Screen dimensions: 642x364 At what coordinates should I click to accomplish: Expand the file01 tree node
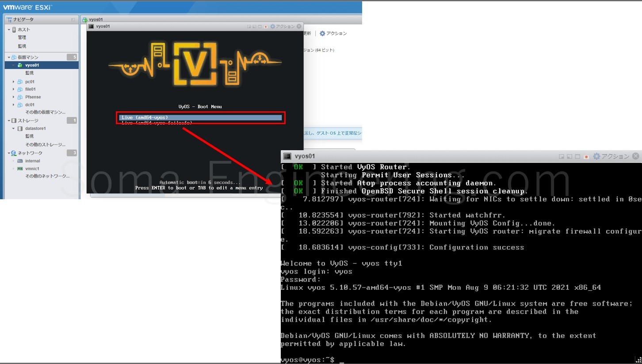14,89
